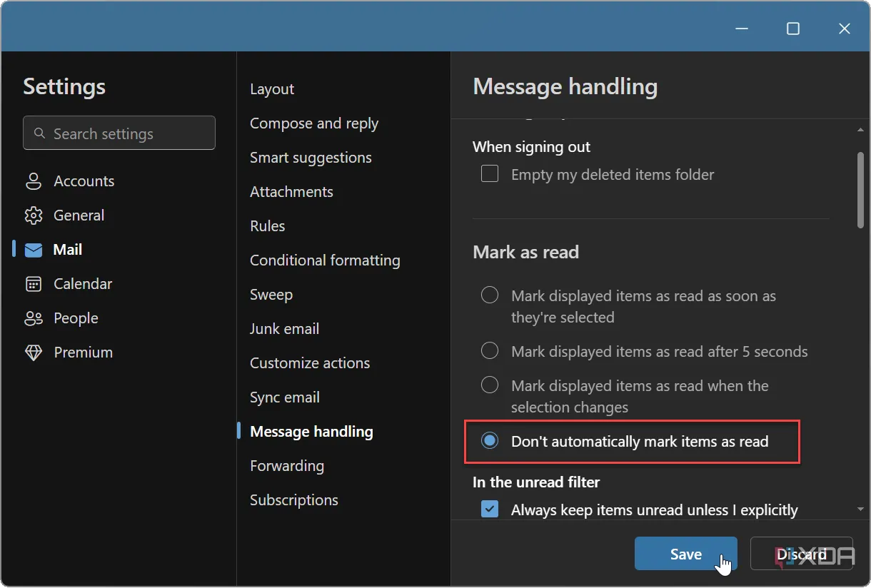Open Attachments settings
Image resolution: width=871 pixels, height=588 pixels.
(x=291, y=192)
